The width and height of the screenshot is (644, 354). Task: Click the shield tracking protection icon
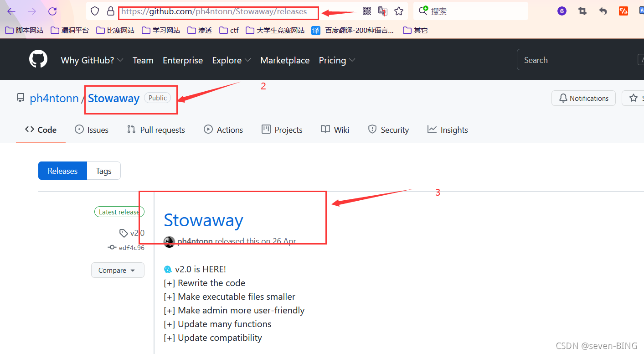point(94,11)
